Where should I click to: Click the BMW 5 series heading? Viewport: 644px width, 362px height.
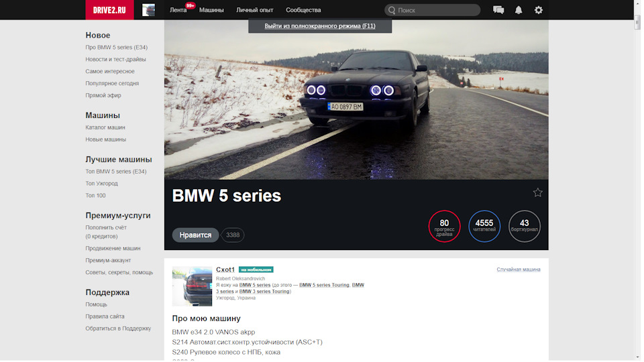[x=226, y=196]
